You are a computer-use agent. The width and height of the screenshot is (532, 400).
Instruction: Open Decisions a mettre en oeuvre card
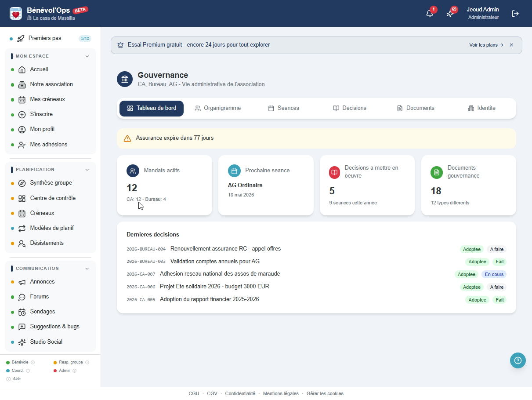(x=367, y=185)
